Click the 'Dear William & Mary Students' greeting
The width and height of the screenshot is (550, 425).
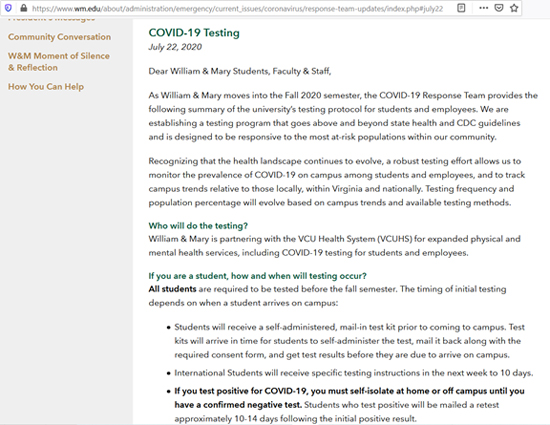tap(240, 71)
